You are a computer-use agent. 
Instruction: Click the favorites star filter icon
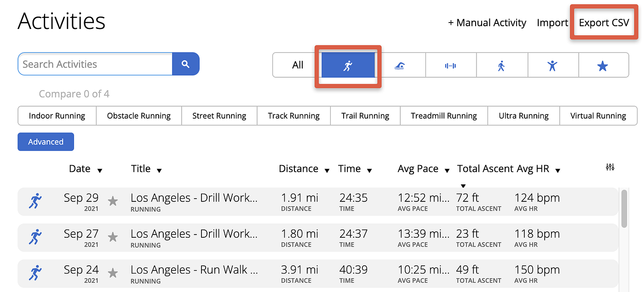coord(603,66)
